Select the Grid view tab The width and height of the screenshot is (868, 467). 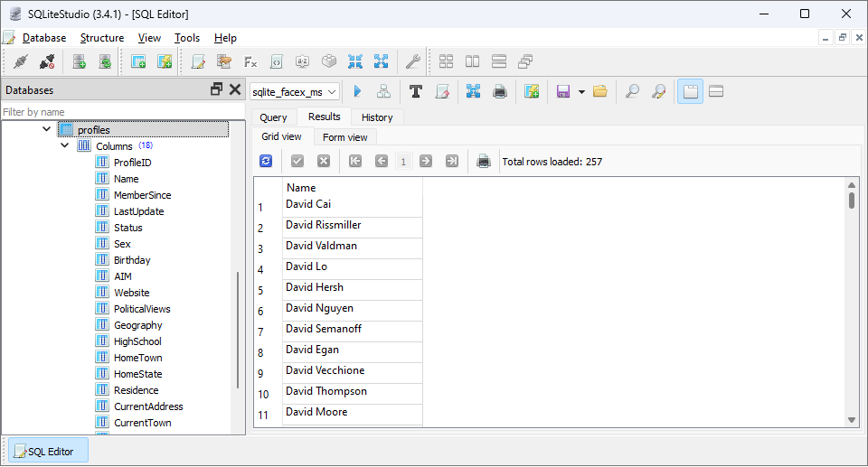pyautogui.click(x=281, y=136)
